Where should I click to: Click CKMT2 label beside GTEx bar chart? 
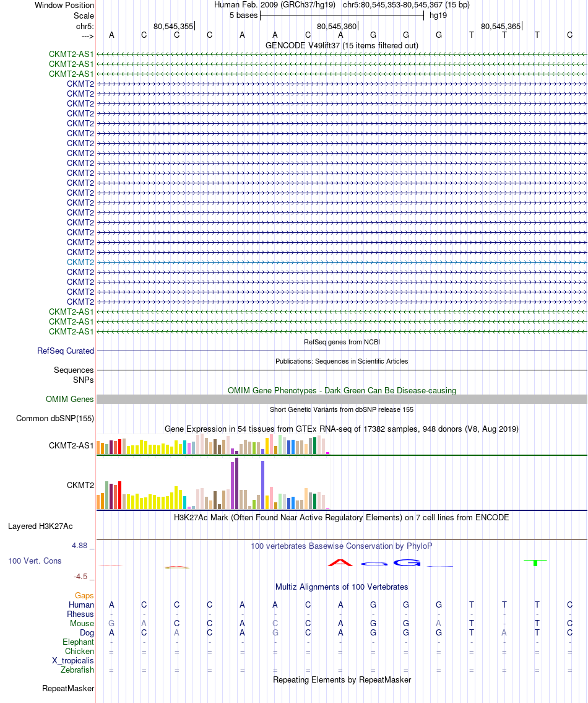pos(80,485)
